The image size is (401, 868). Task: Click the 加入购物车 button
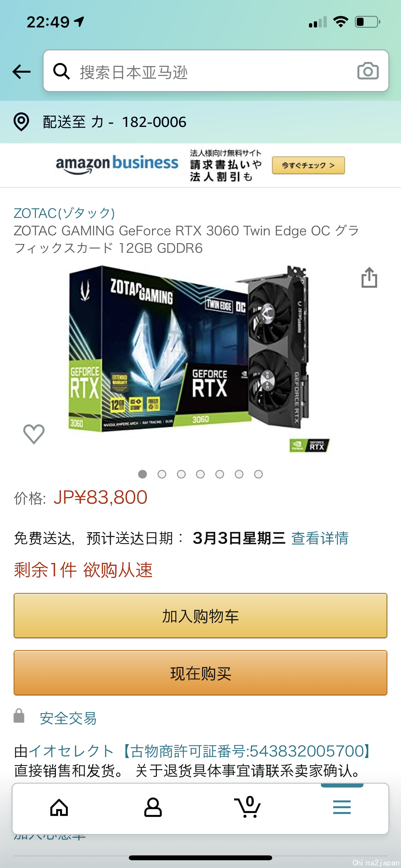(x=200, y=615)
